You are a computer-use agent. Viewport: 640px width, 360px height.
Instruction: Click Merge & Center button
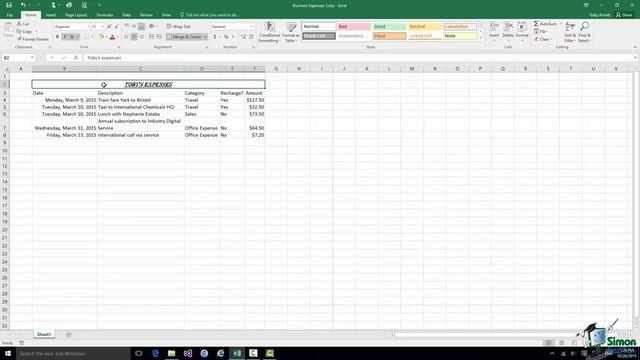[x=184, y=37]
